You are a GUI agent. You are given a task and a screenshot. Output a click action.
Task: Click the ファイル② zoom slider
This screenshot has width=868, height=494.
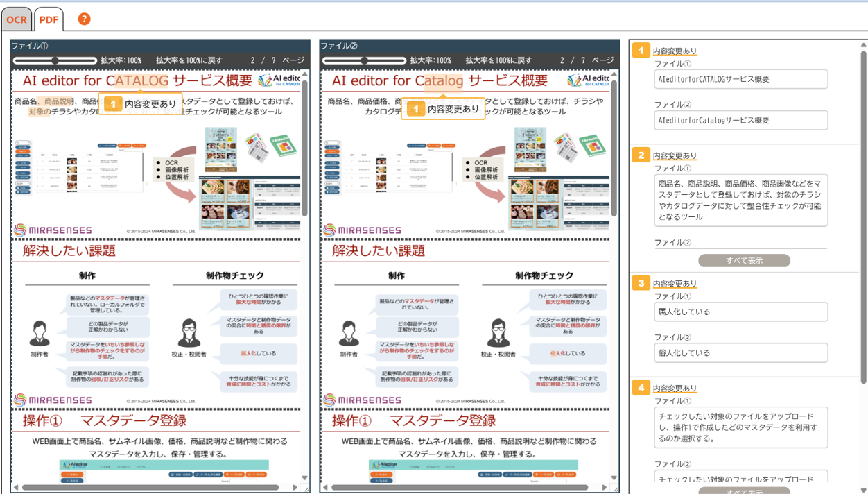point(364,61)
